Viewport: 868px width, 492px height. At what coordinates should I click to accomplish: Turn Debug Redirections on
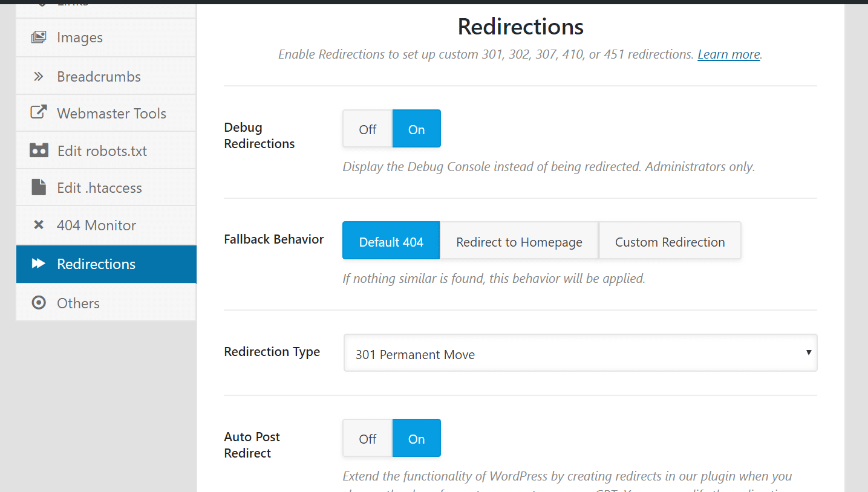click(x=416, y=129)
